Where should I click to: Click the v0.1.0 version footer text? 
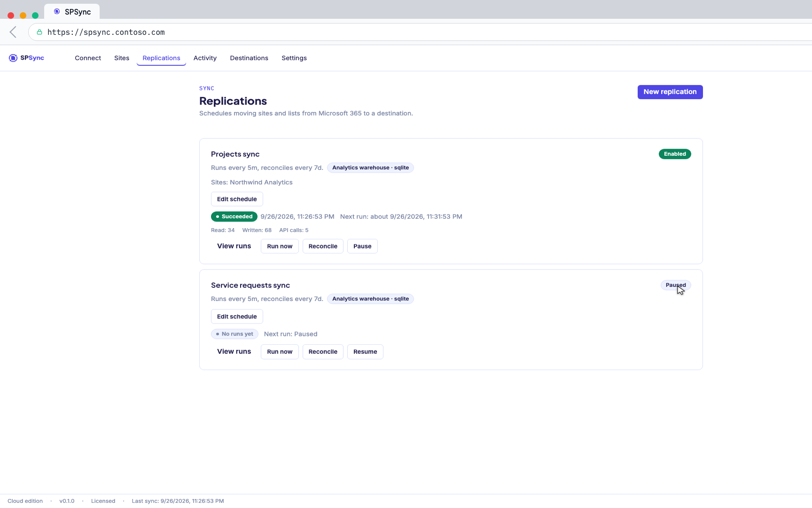[67, 501]
